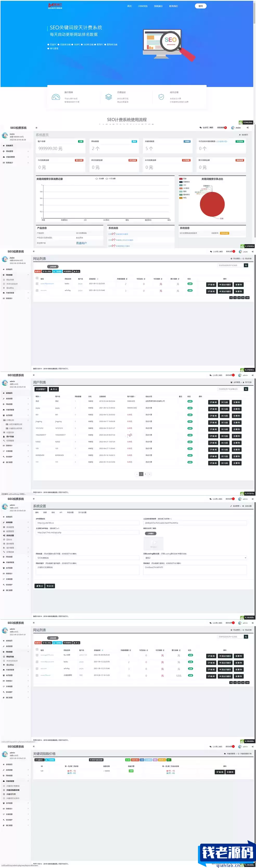Screen dimensions: 256x868
Task: Click 新增用户 button on 用户列表 page
Action: tap(41, 389)
